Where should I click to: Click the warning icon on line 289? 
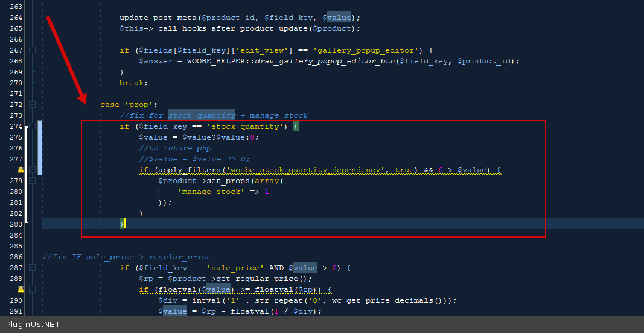pos(21,289)
